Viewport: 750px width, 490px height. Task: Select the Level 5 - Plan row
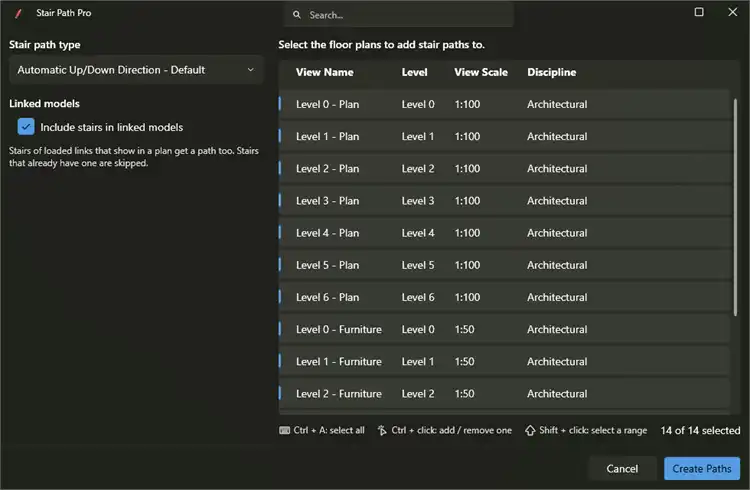point(504,265)
